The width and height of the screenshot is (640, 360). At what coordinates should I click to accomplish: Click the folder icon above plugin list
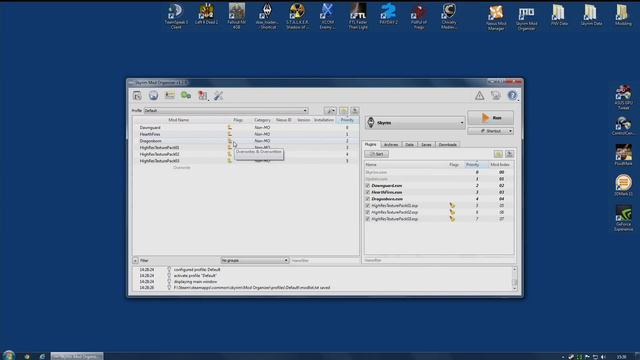pyautogui.click(x=498, y=154)
